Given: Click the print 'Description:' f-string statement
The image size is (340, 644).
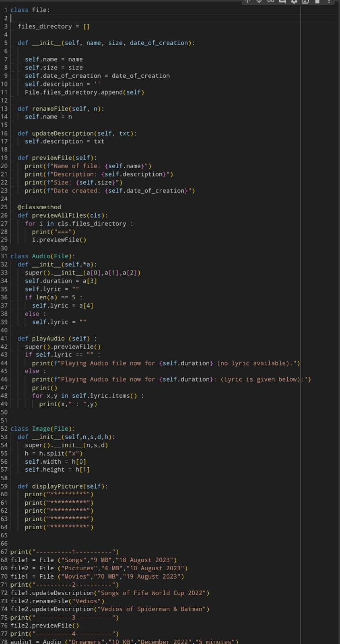Looking at the screenshot, I should click(x=99, y=174).
